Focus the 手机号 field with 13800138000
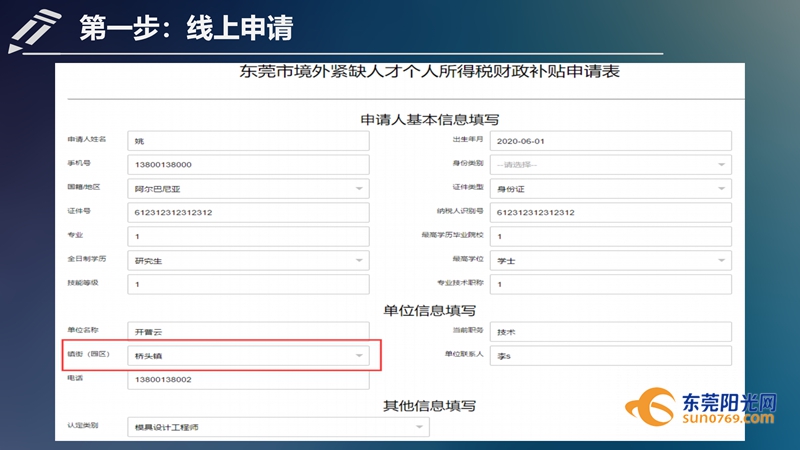Viewport: 800px width, 450px height. [248, 165]
